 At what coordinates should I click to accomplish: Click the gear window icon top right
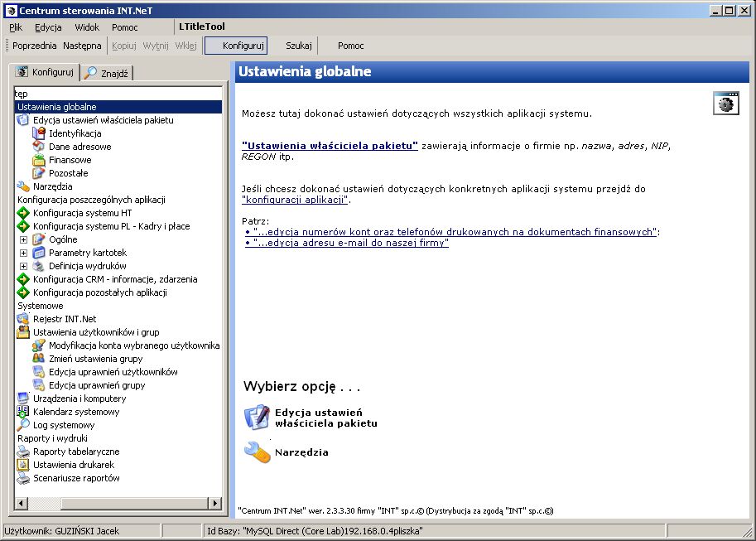[x=725, y=104]
